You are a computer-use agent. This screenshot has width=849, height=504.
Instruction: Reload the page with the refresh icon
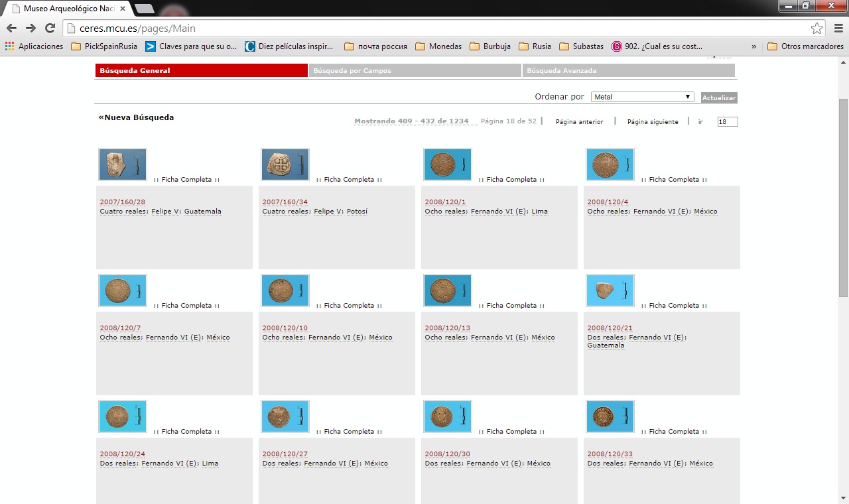pos(50,28)
